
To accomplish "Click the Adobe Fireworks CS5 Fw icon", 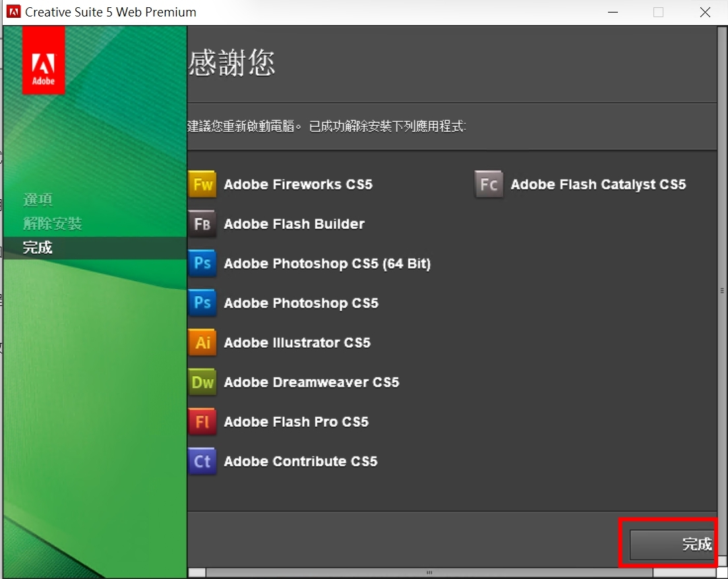I will 202,185.
